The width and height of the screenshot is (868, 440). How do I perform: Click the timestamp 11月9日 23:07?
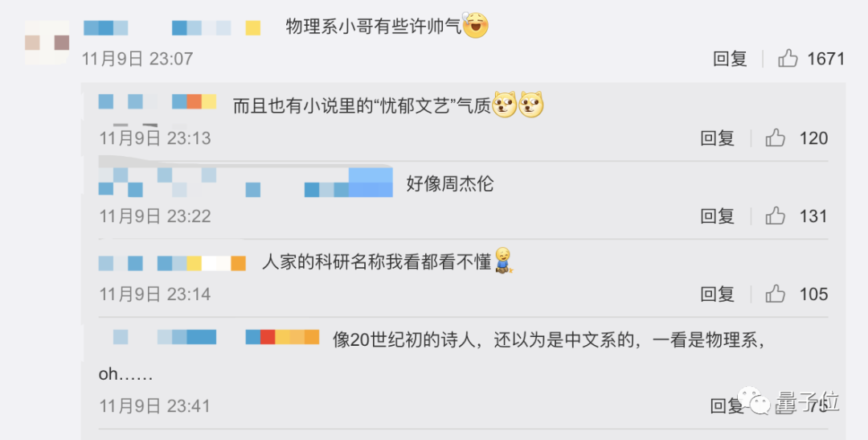pyautogui.click(x=137, y=59)
